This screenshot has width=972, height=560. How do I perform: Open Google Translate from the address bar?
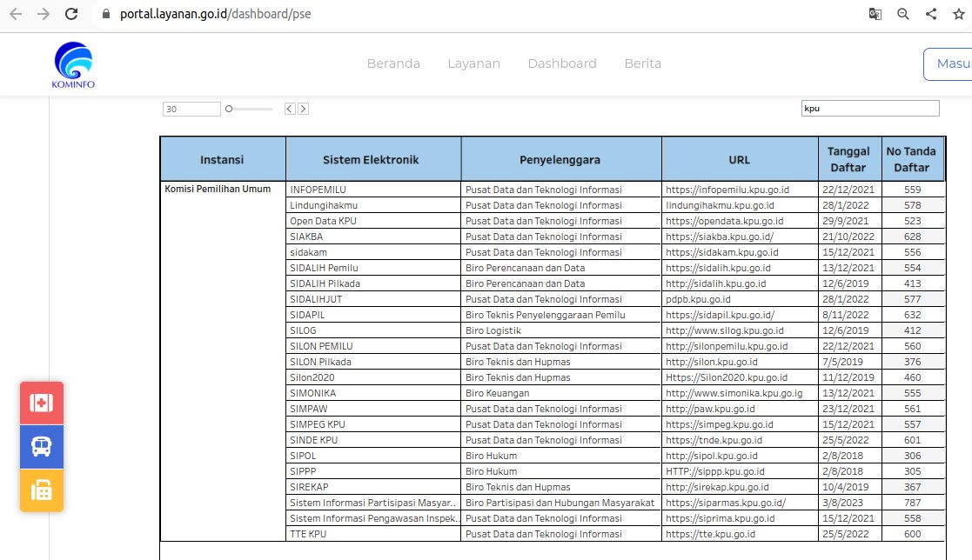coord(874,14)
